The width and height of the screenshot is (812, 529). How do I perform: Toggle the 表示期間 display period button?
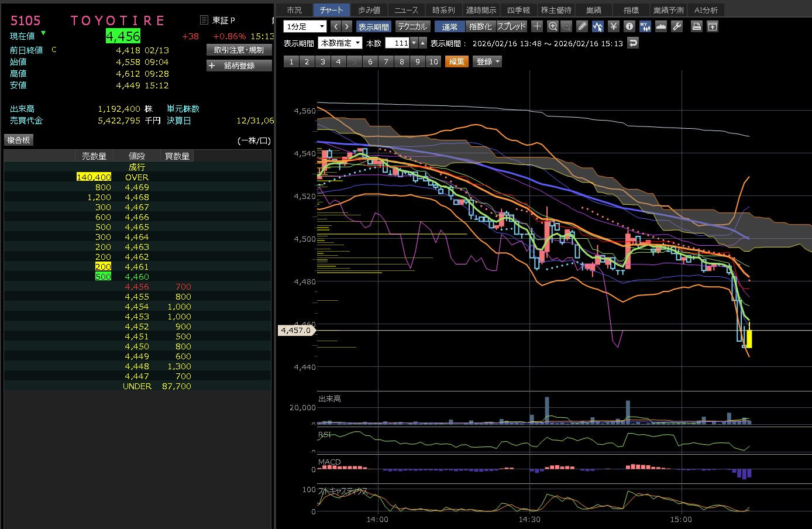[373, 27]
